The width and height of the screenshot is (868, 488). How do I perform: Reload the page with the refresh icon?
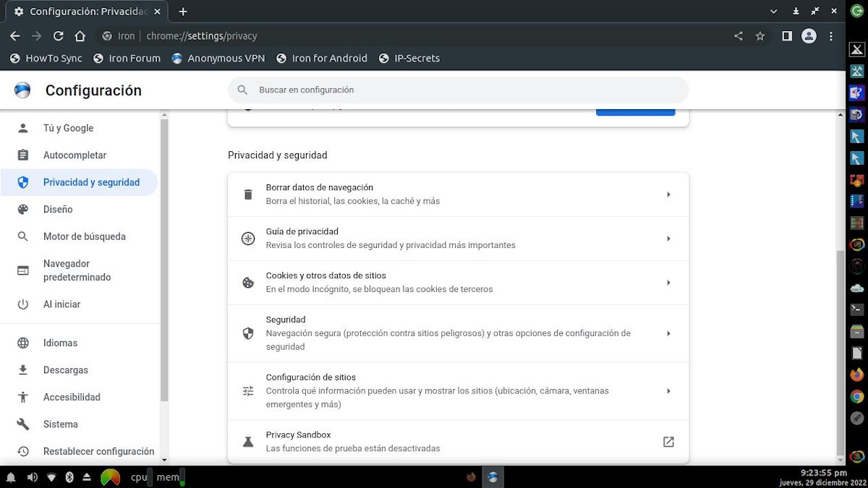(59, 35)
